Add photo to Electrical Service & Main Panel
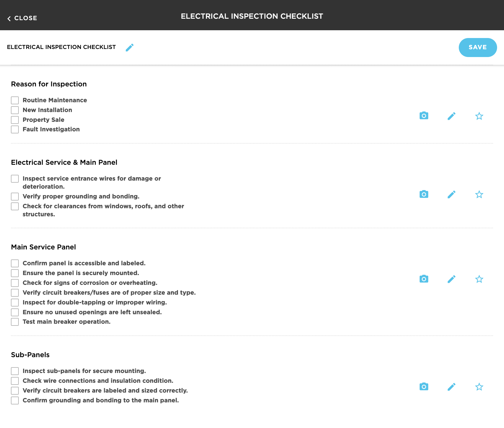 424,194
